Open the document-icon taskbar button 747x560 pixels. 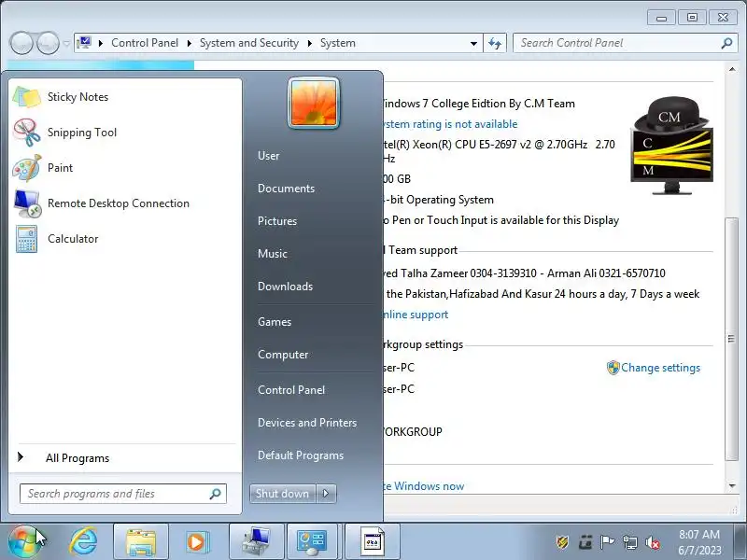372,542
